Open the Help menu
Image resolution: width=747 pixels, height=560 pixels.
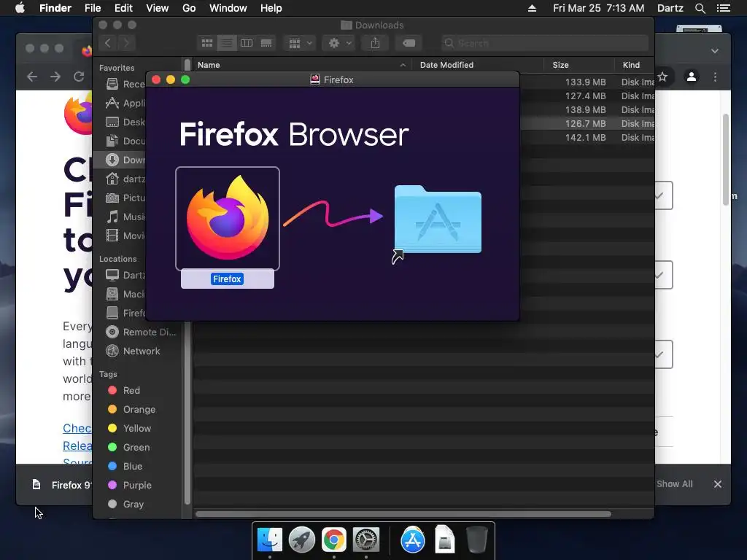271,8
